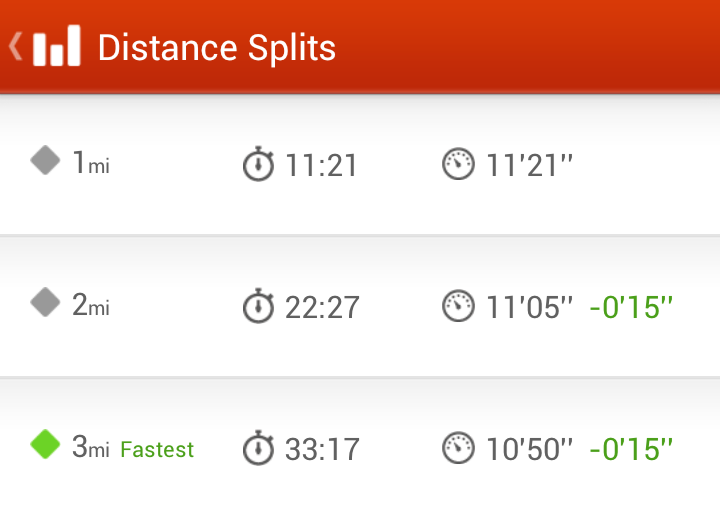
Task: Tap pace gauge icon beside 11'05"
Action: click(458, 306)
